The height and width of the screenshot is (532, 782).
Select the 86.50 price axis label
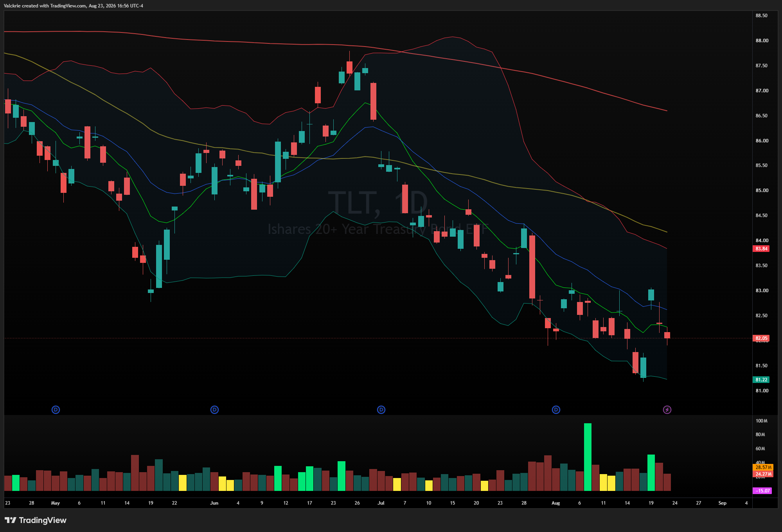(x=761, y=116)
